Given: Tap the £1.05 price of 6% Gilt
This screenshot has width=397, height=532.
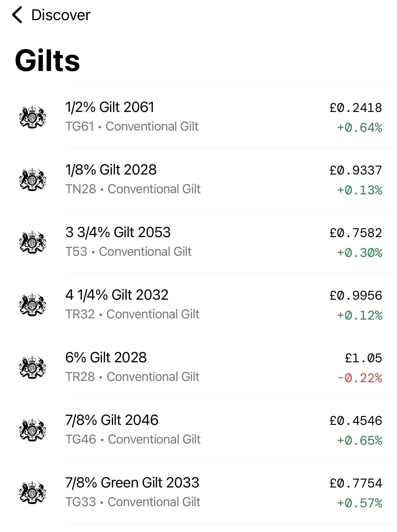Looking at the screenshot, I should click(363, 358).
